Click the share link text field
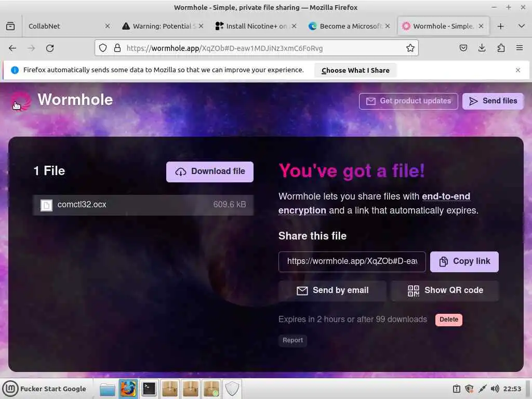 (352, 262)
